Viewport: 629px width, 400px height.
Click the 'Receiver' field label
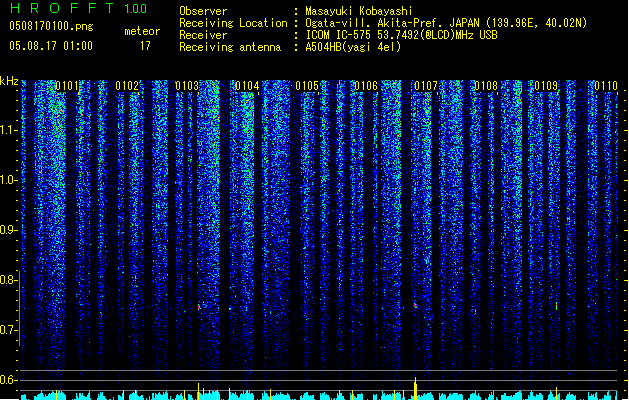pyautogui.click(x=203, y=35)
